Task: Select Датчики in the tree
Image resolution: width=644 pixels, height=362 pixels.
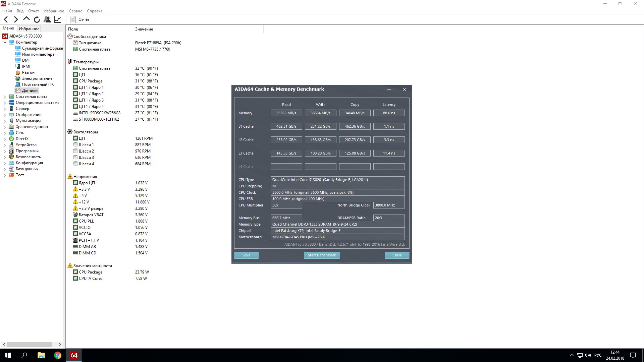Action: coord(30,90)
